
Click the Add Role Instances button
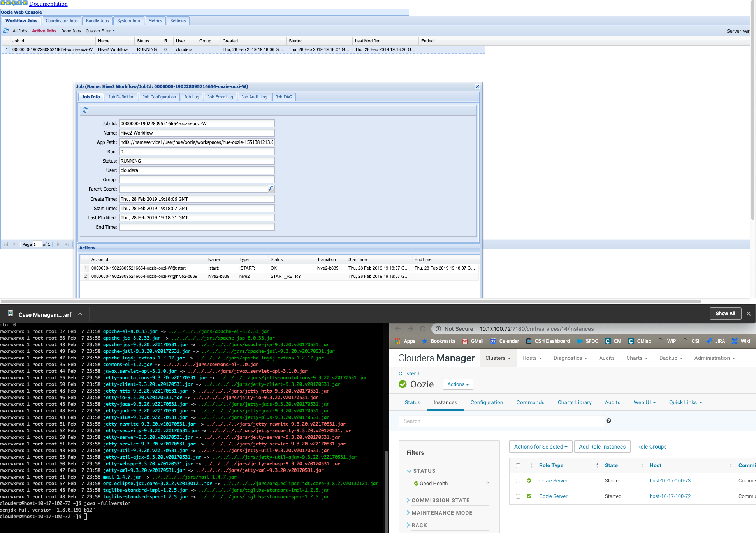[602, 446]
